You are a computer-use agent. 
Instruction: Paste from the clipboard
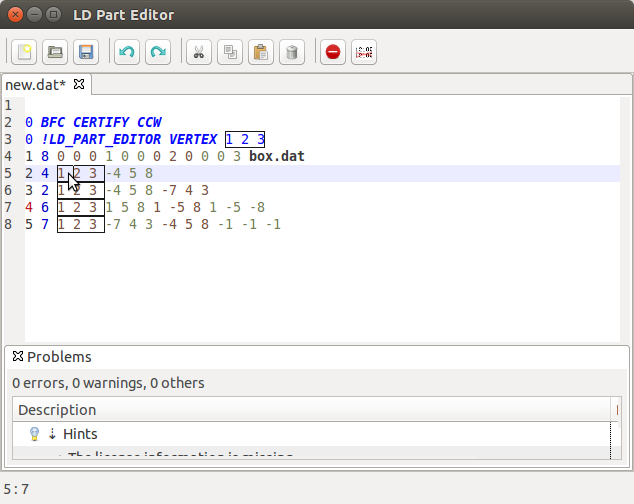(x=260, y=52)
